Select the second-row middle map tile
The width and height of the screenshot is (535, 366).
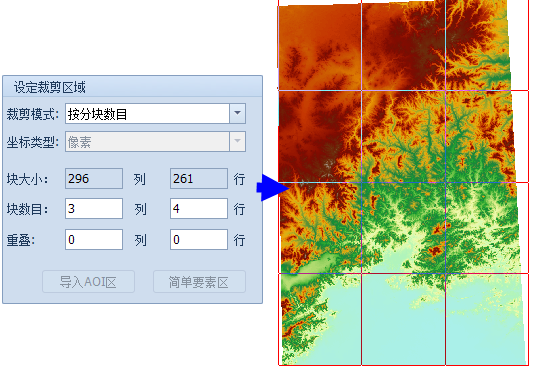(x=404, y=136)
